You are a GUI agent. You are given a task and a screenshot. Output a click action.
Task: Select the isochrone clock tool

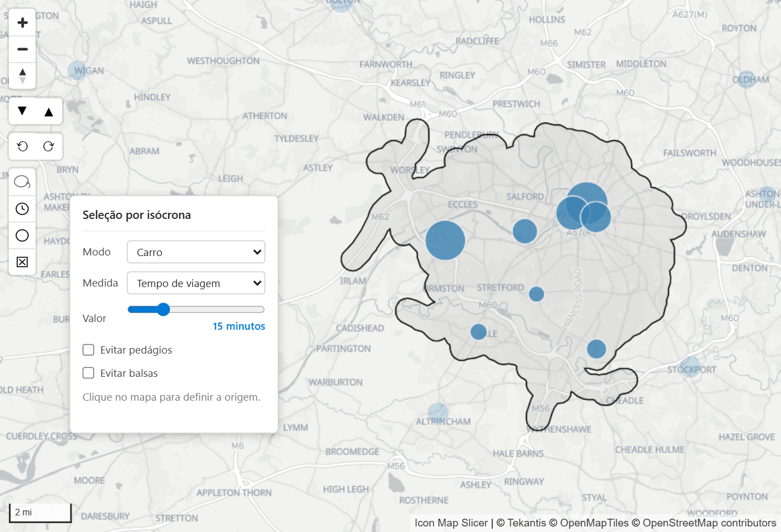[x=22, y=209]
